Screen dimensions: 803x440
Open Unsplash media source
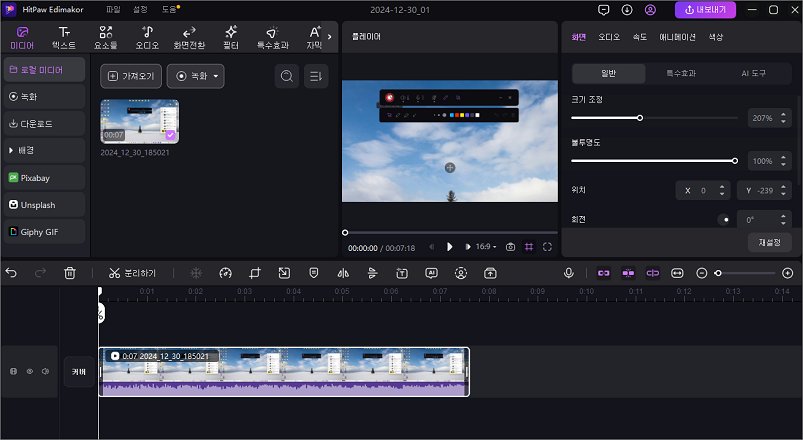point(45,205)
